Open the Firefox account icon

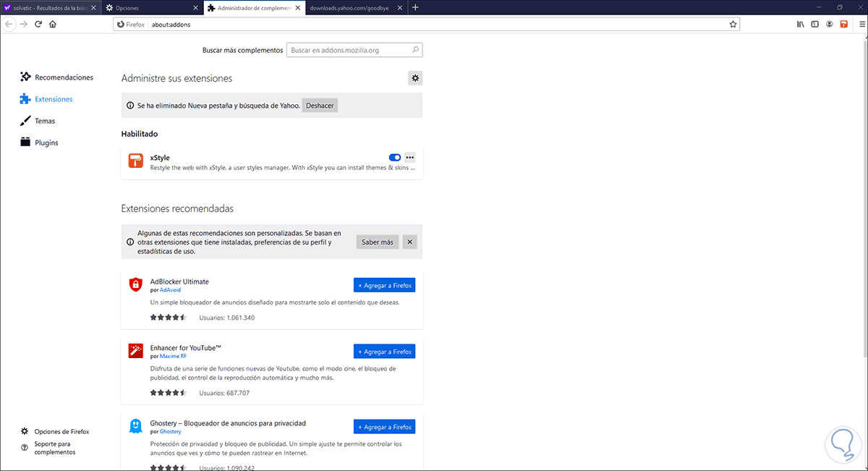pos(829,24)
